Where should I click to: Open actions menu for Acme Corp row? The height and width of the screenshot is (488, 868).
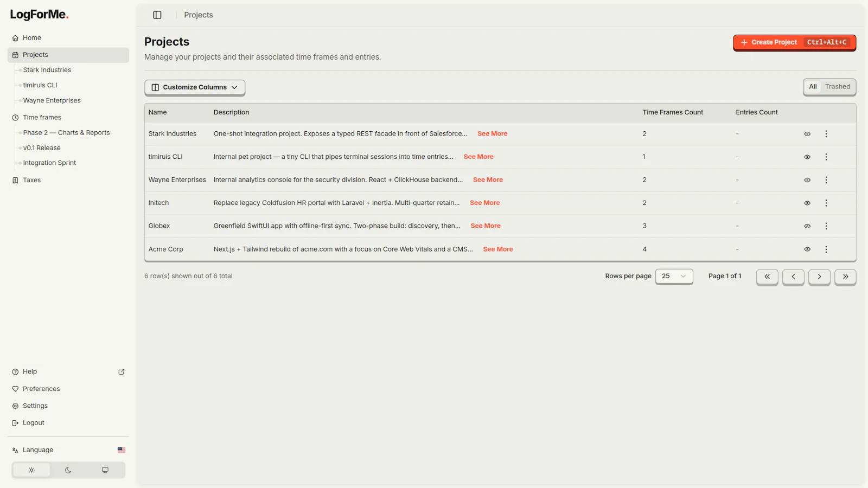(x=826, y=249)
